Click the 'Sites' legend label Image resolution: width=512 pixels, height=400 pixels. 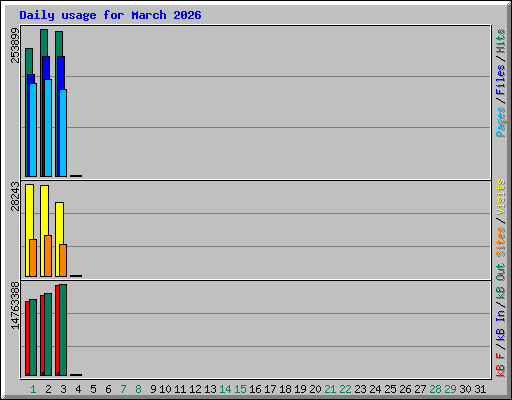(x=500, y=242)
